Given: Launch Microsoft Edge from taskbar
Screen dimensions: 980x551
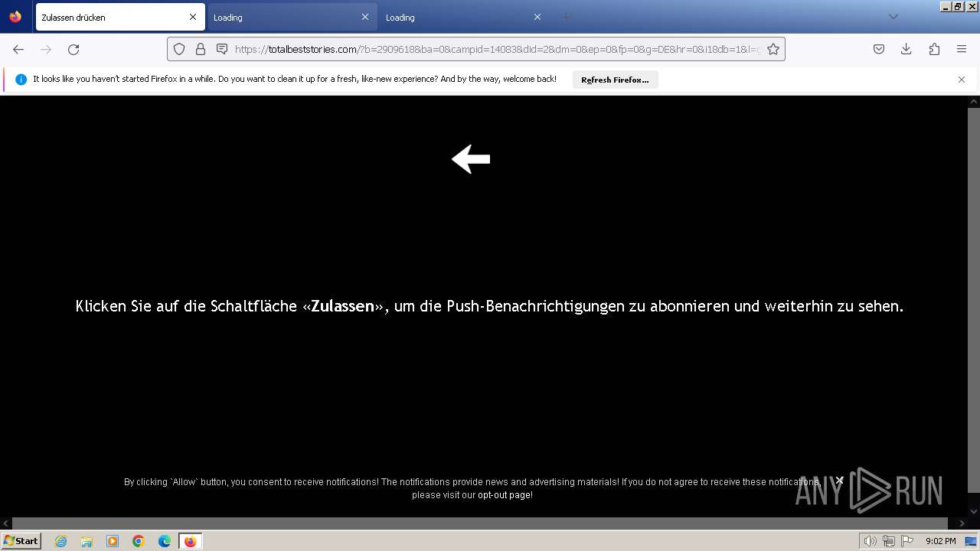Looking at the screenshot, I should (165, 541).
